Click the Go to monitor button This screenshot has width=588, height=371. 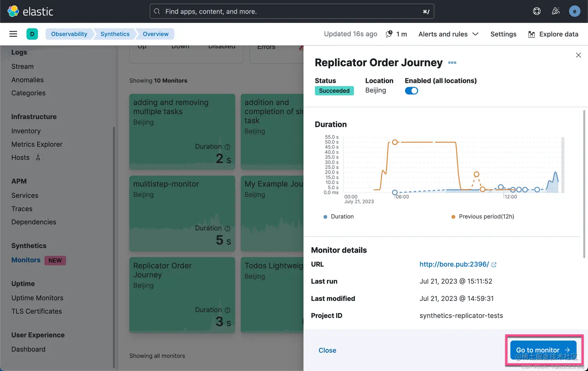coord(543,350)
